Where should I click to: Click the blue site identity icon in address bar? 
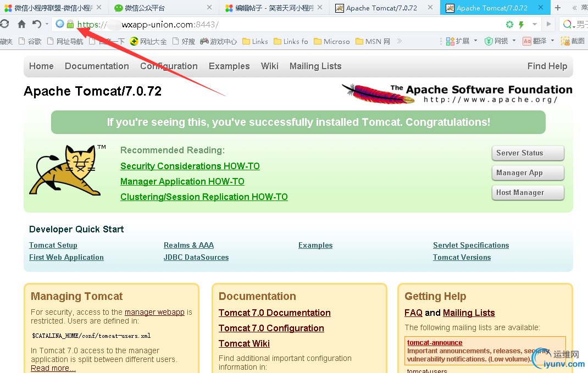60,24
